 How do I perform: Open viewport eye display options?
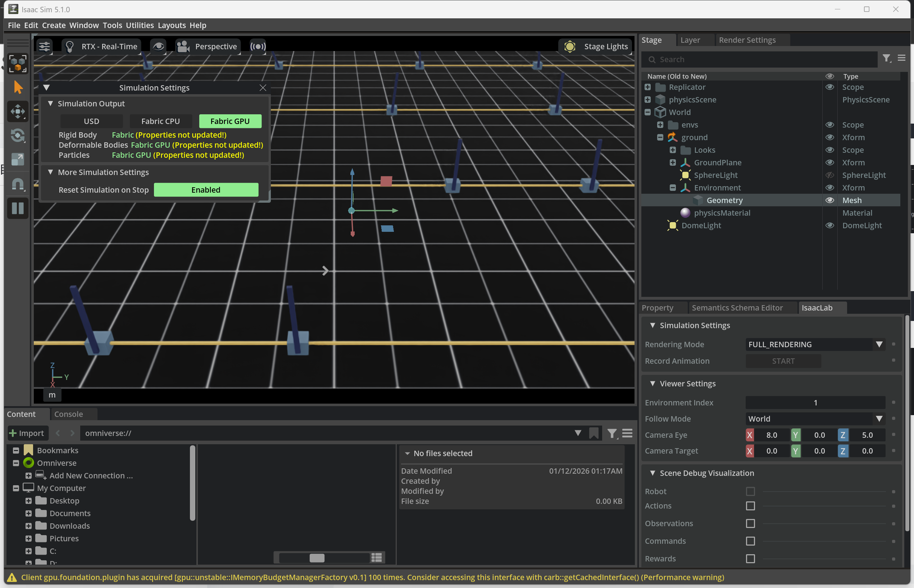158,47
